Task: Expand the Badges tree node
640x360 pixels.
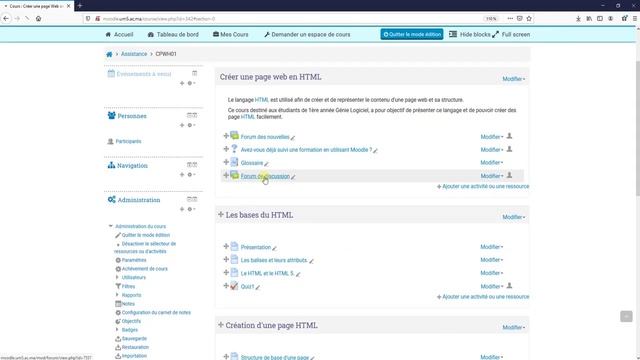Action: point(117,329)
